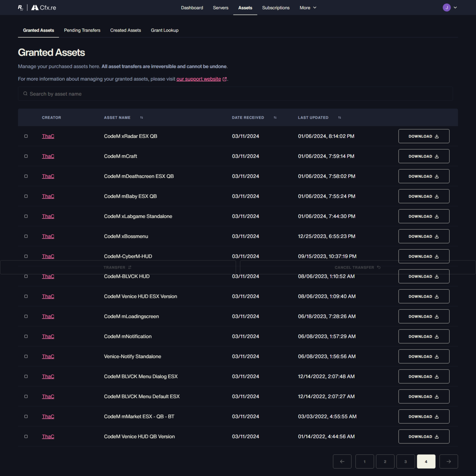
Task: Select the Granted Assets tab
Action: tap(38, 30)
